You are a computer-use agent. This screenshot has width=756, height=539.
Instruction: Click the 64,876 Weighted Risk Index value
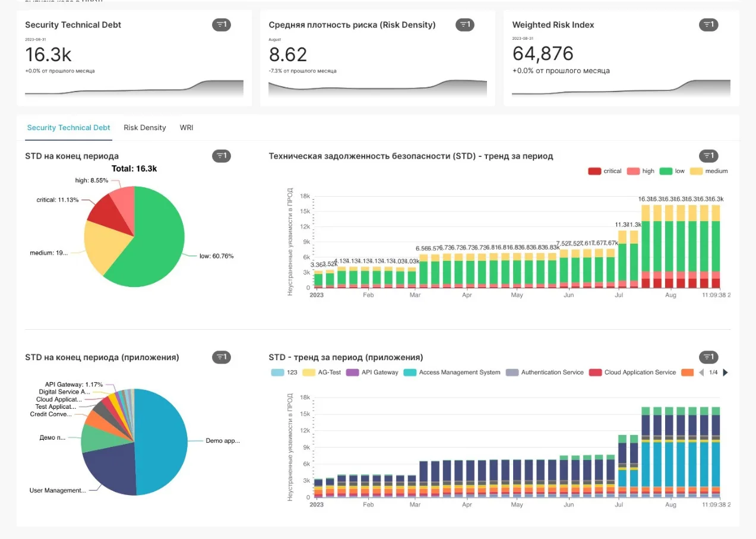543,54
